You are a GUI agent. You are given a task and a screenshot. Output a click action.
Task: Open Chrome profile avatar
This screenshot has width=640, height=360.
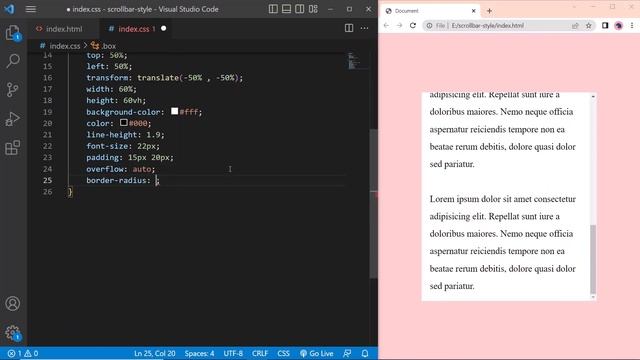pos(618,25)
